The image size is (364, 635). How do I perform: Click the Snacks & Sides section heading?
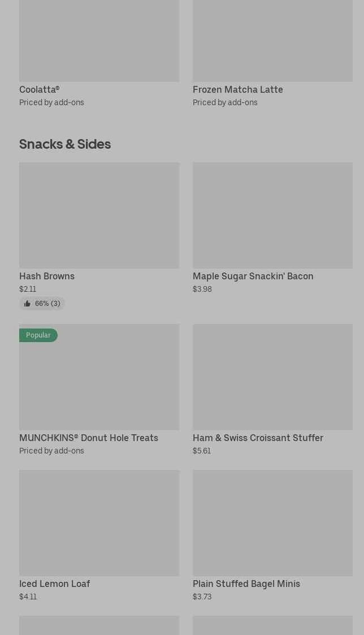click(65, 144)
